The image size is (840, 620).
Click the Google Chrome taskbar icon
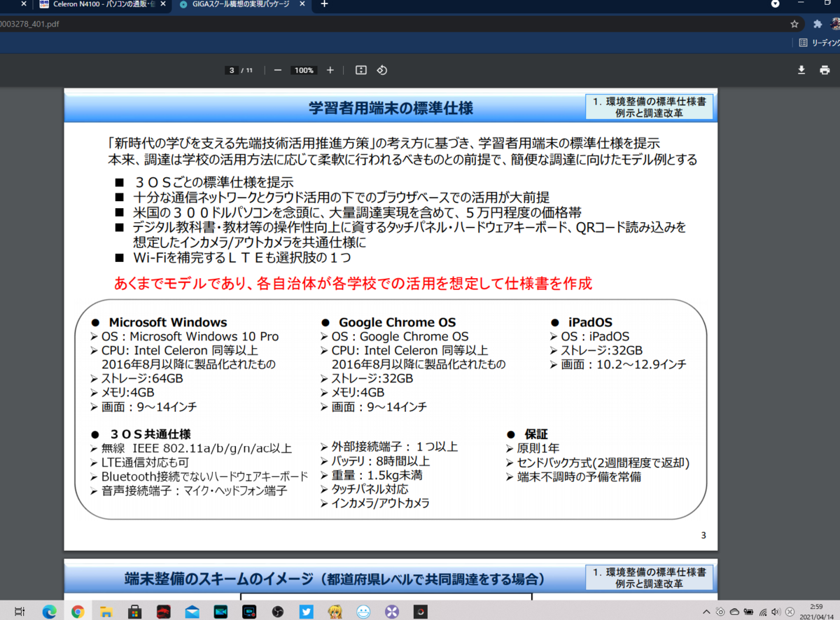[x=78, y=612]
